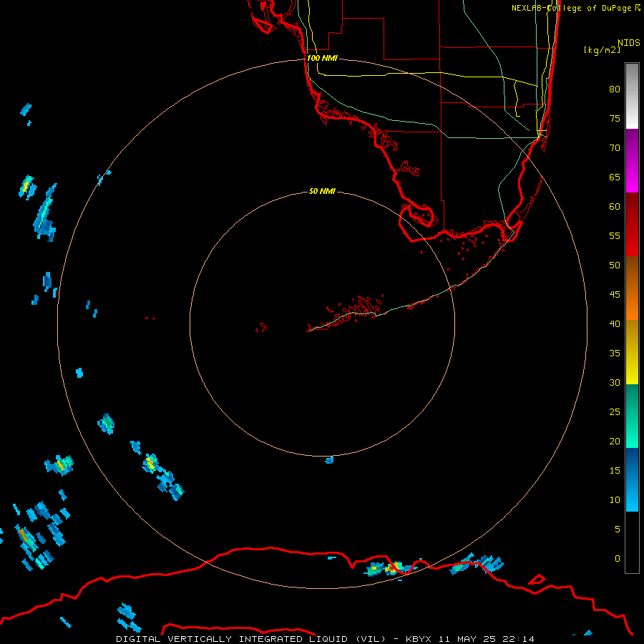644x644 pixels.
Task: Click the Digital Vertically Integrated Liquid caption
Action: tap(325, 639)
